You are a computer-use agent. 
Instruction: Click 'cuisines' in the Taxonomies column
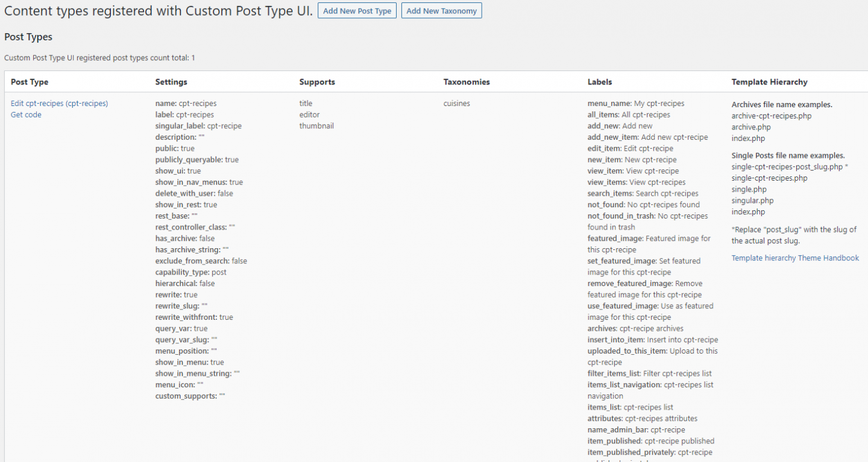coord(457,104)
